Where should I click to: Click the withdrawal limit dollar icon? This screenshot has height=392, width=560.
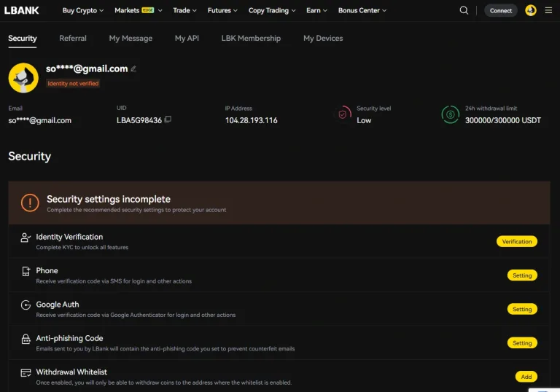point(451,114)
